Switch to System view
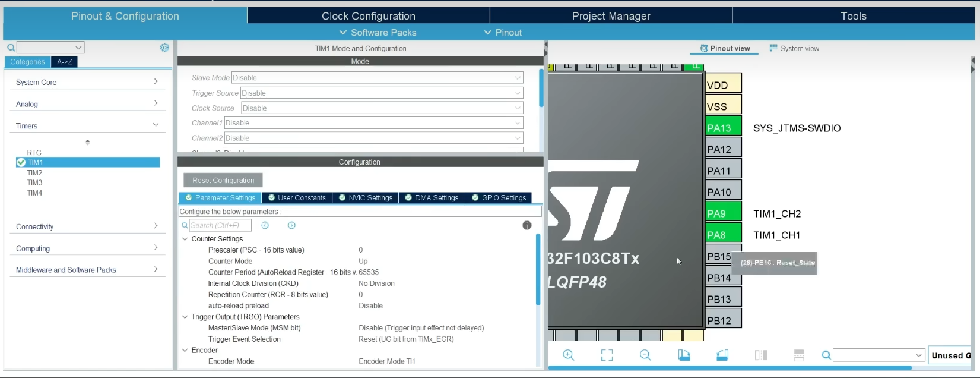The height and width of the screenshot is (378, 980). 794,48
